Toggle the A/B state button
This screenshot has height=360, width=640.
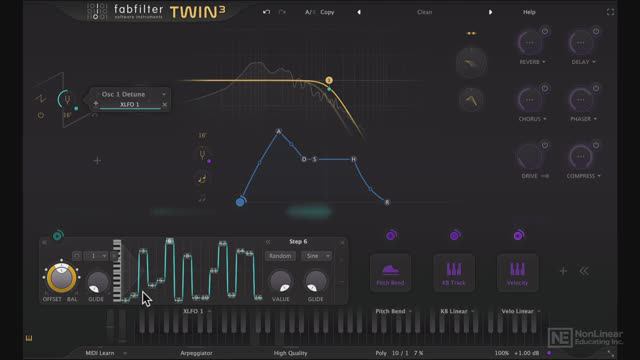[310, 12]
